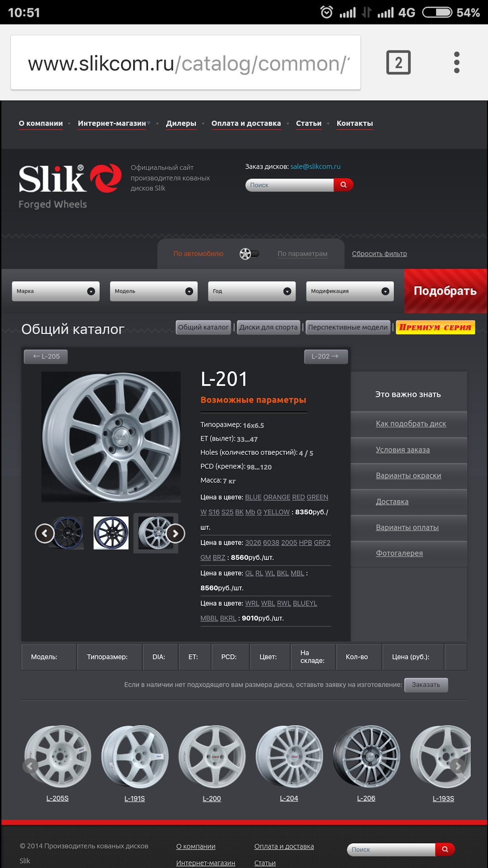Select the silver wheel thumbnail
Screen dimensions: 488x868
pos(155,533)
